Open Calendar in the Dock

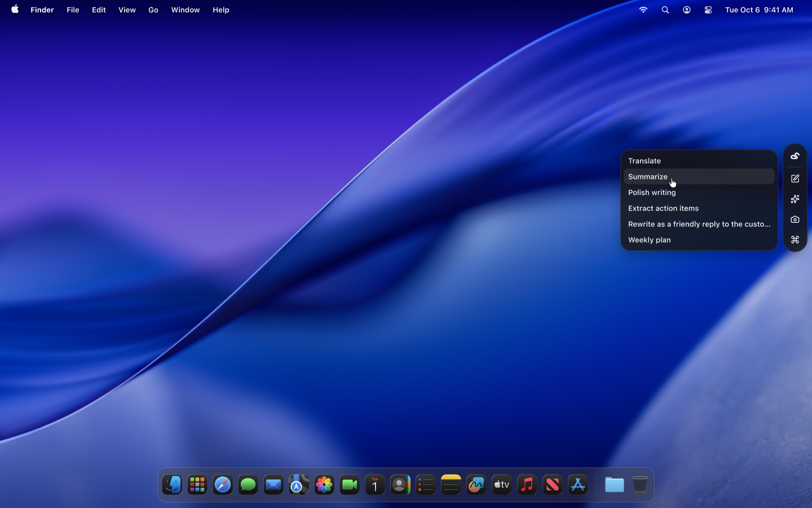pyautogui.click(x=375, y=485)
